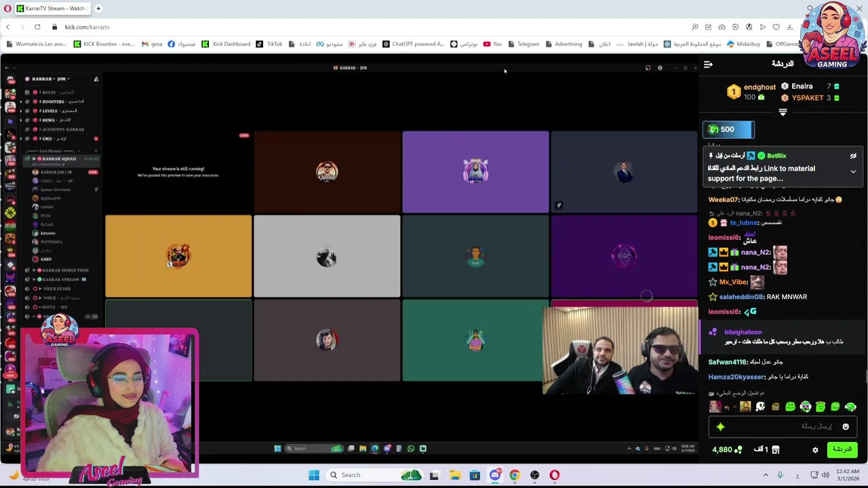Insert the green headphones emote at row end
This screenshot has width=868, height=488.
(x=850, y=407)
